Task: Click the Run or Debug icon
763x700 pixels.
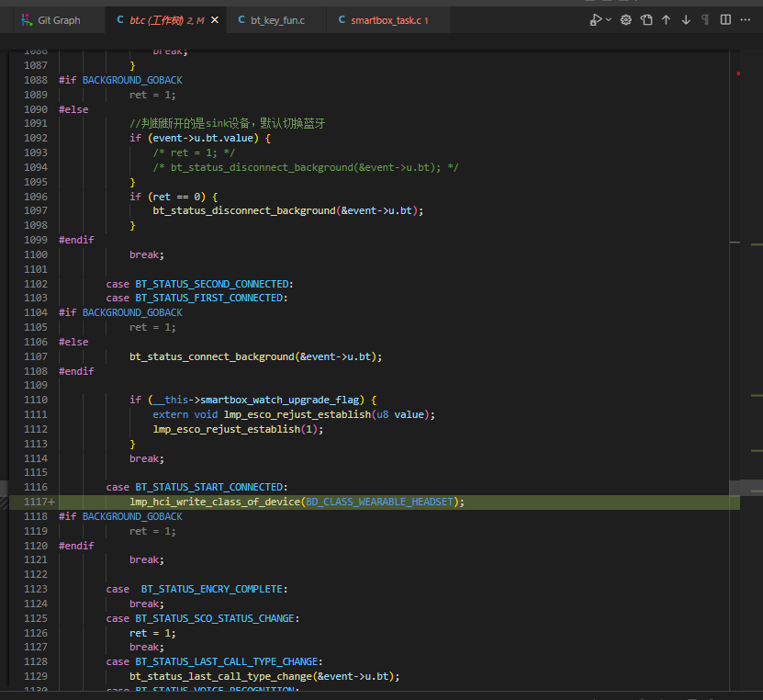Action: (x=596, y=20)
